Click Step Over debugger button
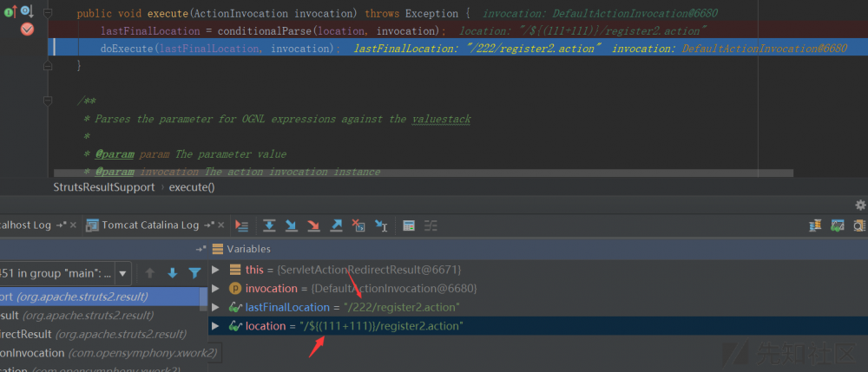The width and height of the screenshot is (868, 372). coord(269,225)
